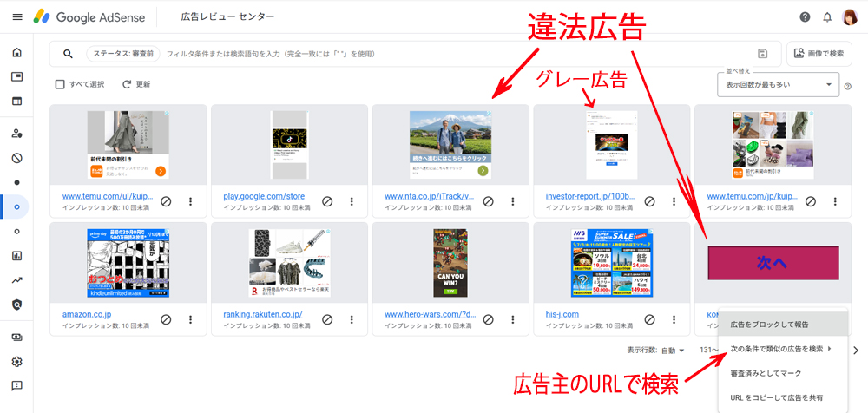This screenshot has width=868, height=413.
Task: Block the play.google.com/store ad
Action: pyautogui.click(x=327, y=201)
